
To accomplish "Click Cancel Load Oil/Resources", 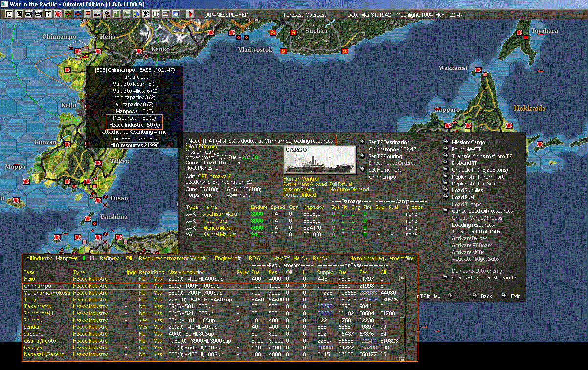I will (x=482, y=211).
